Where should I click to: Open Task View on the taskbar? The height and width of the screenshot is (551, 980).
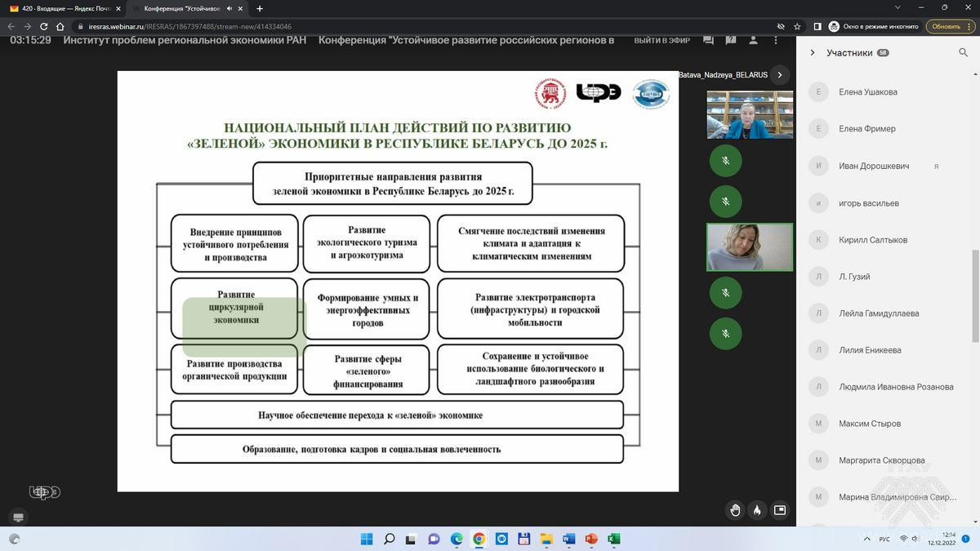412,539
